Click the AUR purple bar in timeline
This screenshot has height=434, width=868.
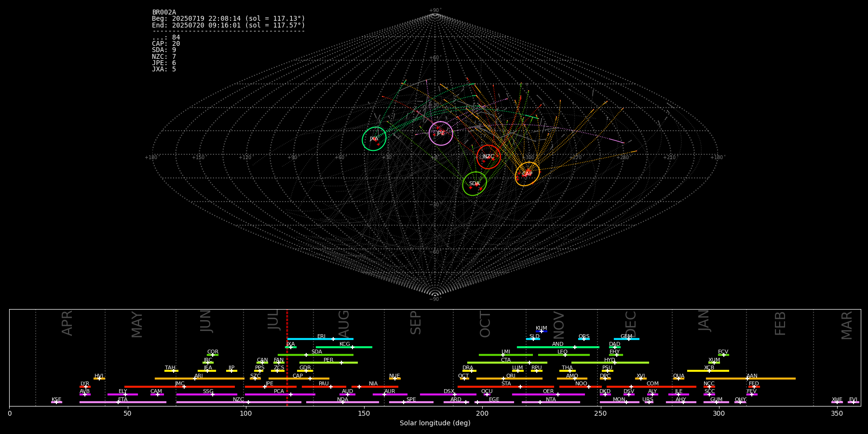390,394
